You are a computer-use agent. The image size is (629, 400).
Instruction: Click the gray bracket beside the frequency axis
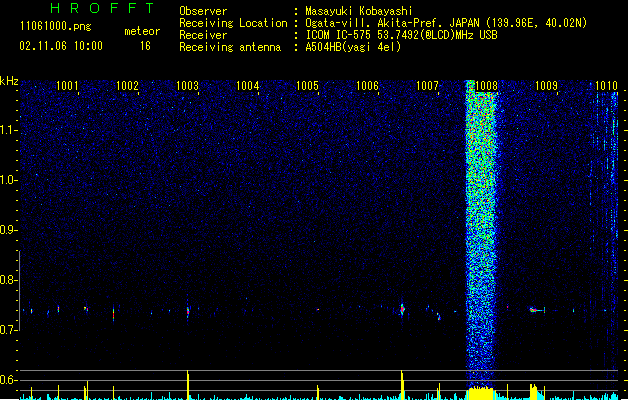coord(19,291)
